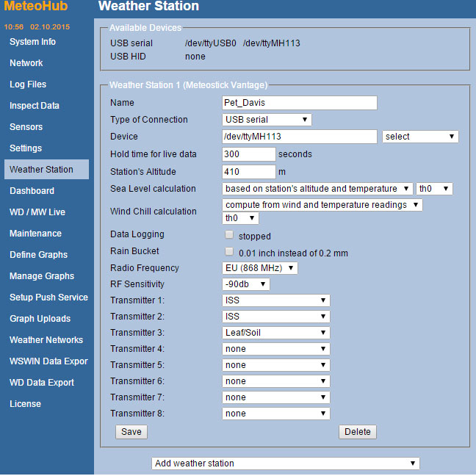
Task: Go to Graph Uploads
Action: point(40,319)
